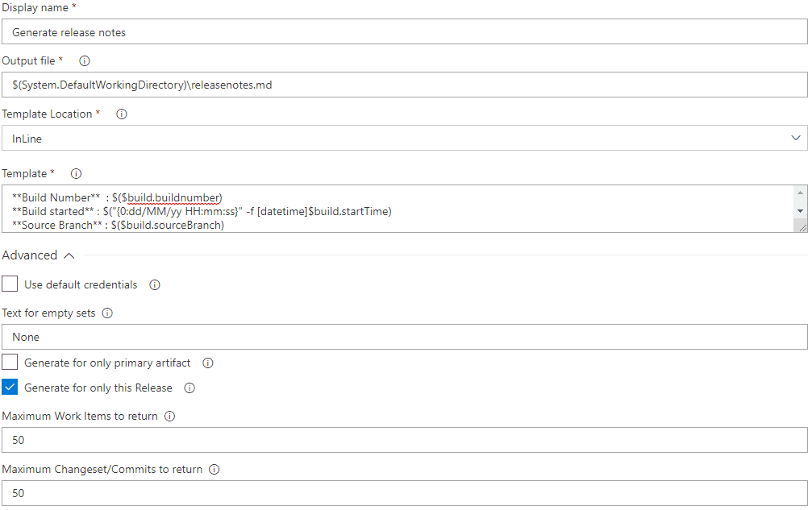The image size is (812, 510).
Task: Click the Template field info icon
Action: point(75,173)
